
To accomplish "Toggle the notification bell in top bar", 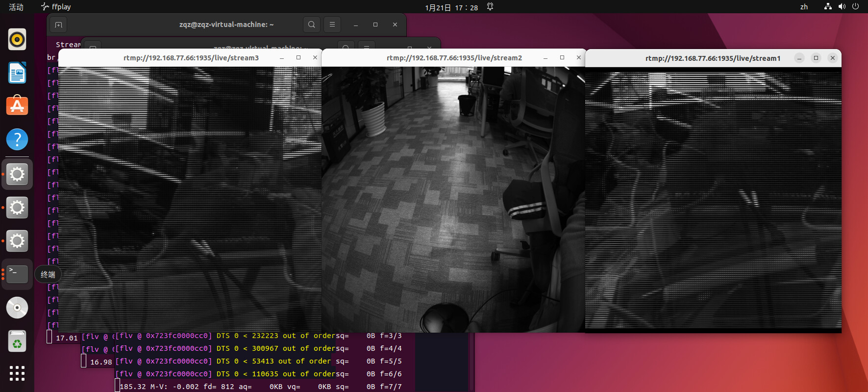I will 490,7.
